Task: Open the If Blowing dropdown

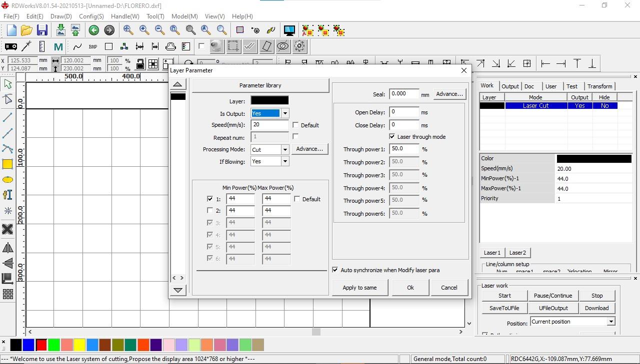Action: click(284, 161)
